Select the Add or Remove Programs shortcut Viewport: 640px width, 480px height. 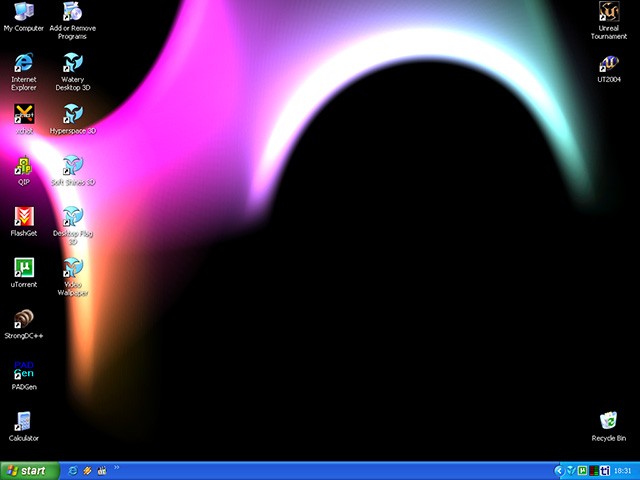tap(73, 20)
